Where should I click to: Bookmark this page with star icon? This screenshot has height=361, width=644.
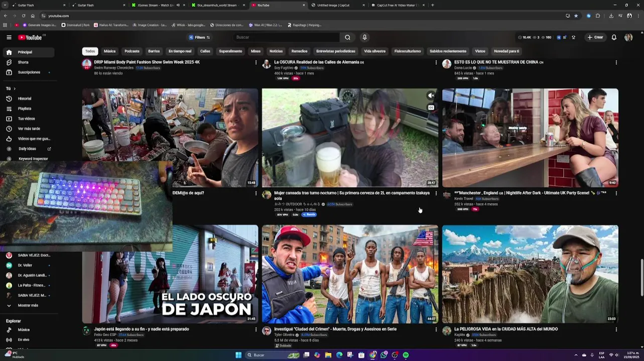click(576, 16)
